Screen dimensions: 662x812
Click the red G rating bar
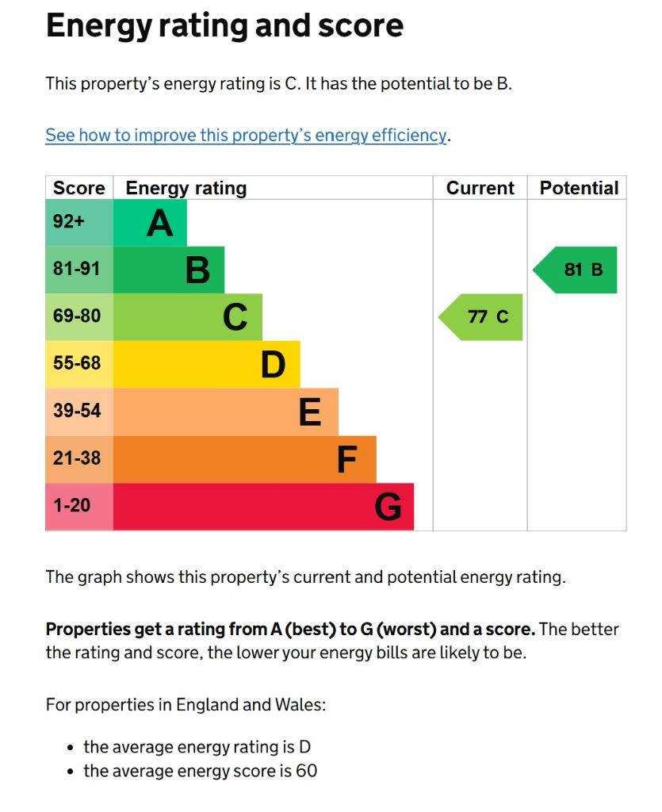click(263, 507)
